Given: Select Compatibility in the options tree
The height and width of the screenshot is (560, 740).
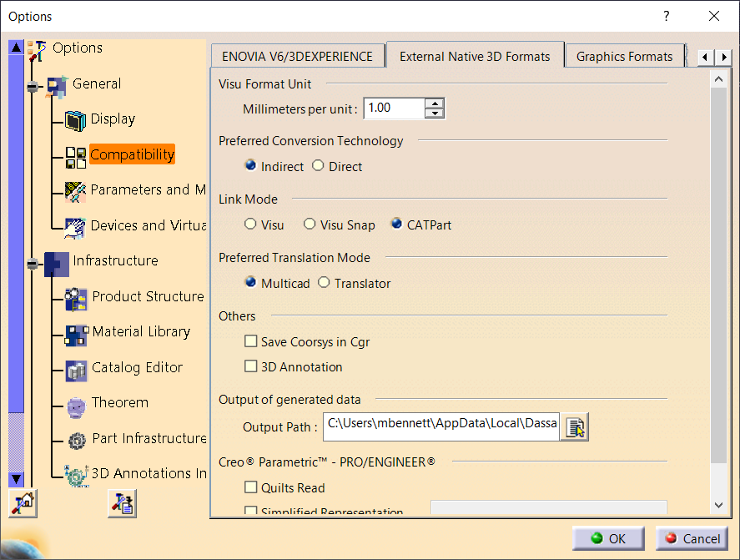Looking at the screenshot, I should [132, 154].
